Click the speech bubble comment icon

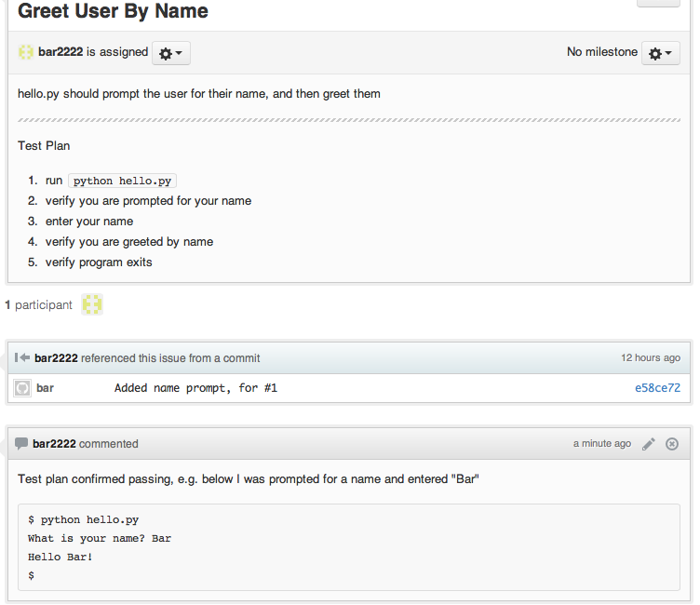pyautogui.click(x=21, y=444)
